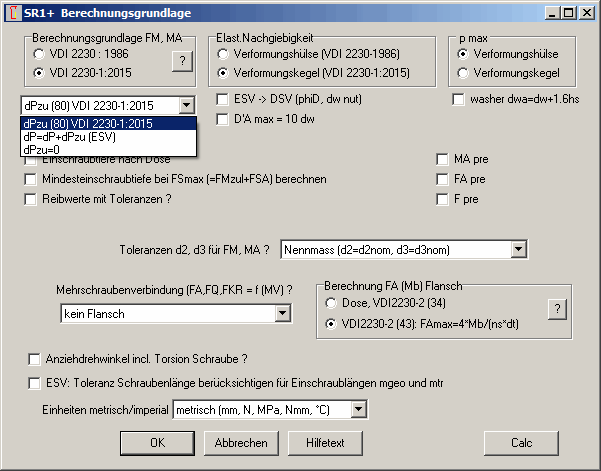Open Hilfetext help
Screen dimensions: 601x471
pos(325,443)
